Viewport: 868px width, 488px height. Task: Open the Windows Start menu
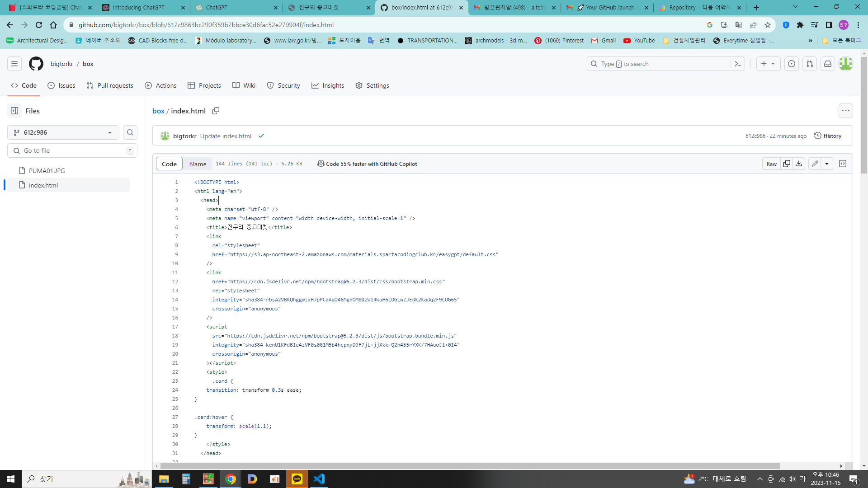(11, 479)
